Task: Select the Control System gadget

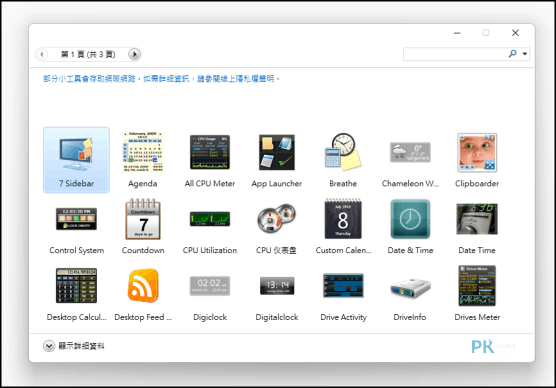Action: (76, 219)
